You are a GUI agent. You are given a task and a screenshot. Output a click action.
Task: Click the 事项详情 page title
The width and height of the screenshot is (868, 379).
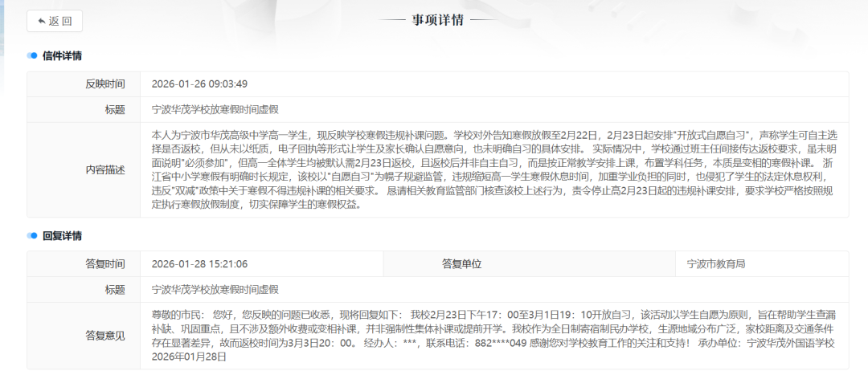click(437, 20)
